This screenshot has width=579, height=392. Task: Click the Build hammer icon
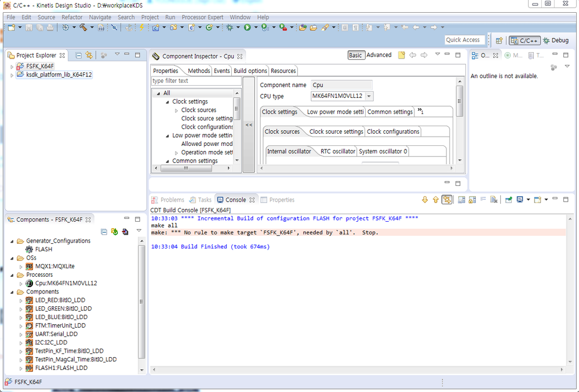tap(83, 28)
